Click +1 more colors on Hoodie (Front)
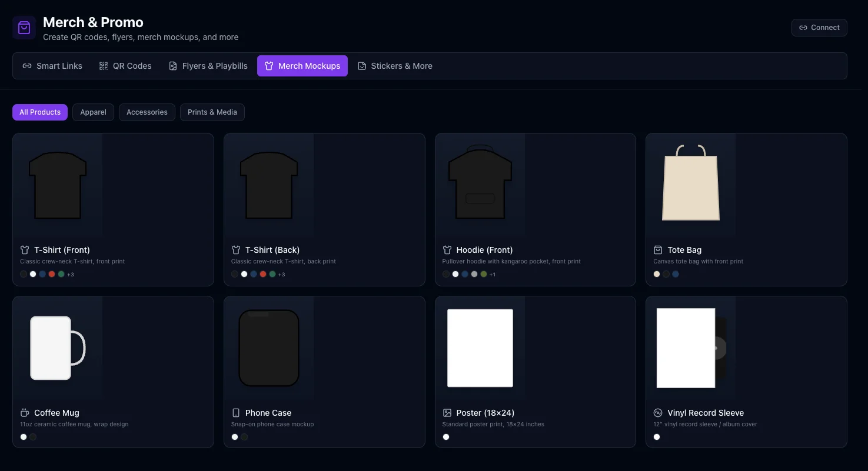This screenshot has width=868, height=471. (x=493, y=275)
